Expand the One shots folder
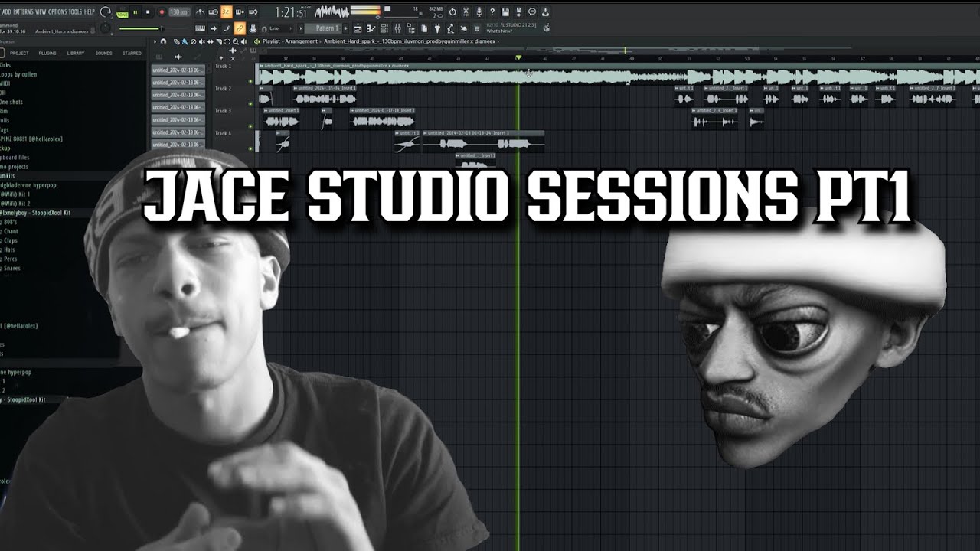980x551 pixels. [x=11, y=102]
